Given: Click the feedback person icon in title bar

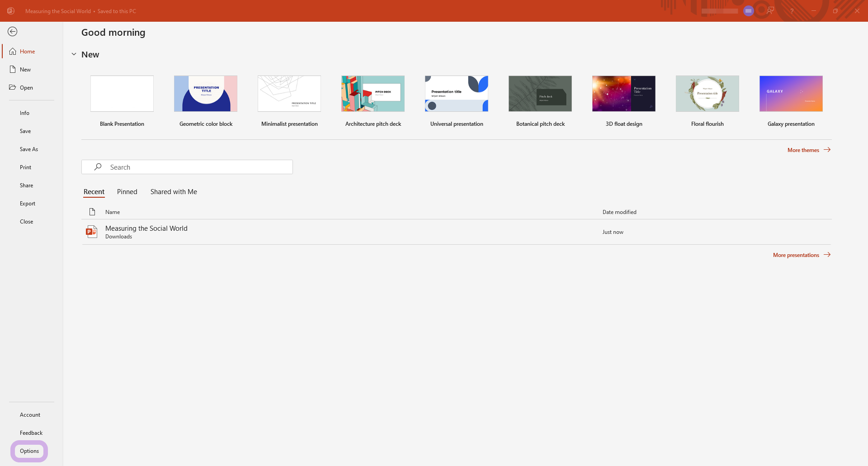Looking at the screenshot, I should coord(770,11).
